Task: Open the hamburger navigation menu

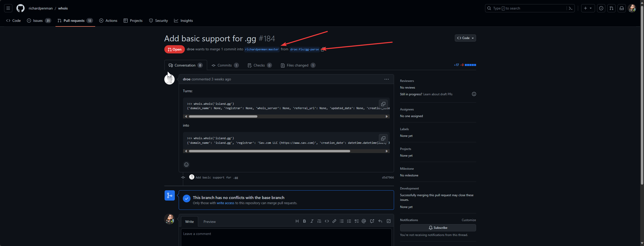Action: pyautogui.click(x=8, y=8)
